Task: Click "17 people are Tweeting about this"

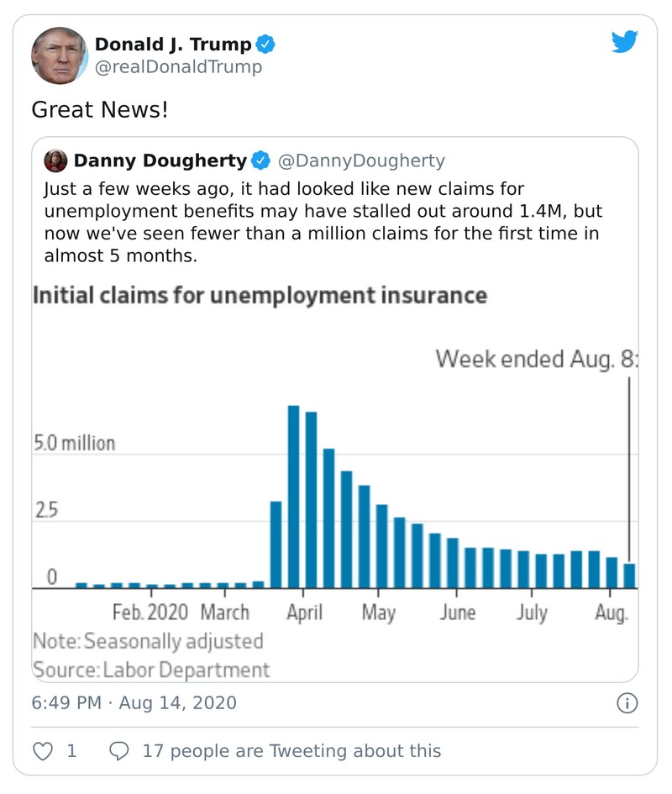Action: pos(291,750)
